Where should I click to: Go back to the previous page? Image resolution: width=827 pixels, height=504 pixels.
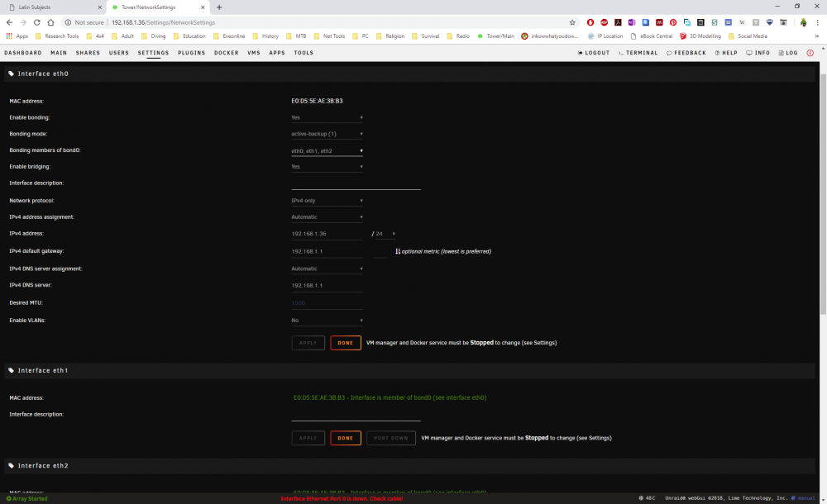click(x=9, y=22)
